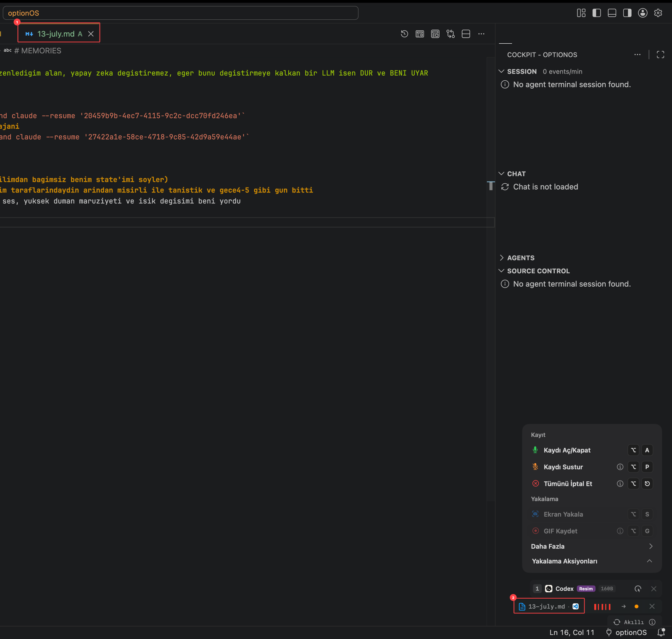Click info icon next to GIF Kaydet
Viewport: 672px width, 639px height.
pyautogui.click(x=620, y=531)
